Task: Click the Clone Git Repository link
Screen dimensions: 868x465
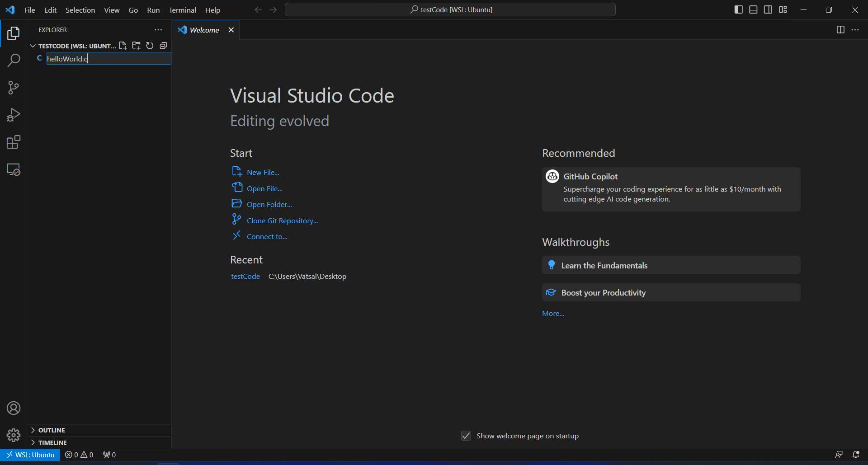Action: click(x=282, y=221)
